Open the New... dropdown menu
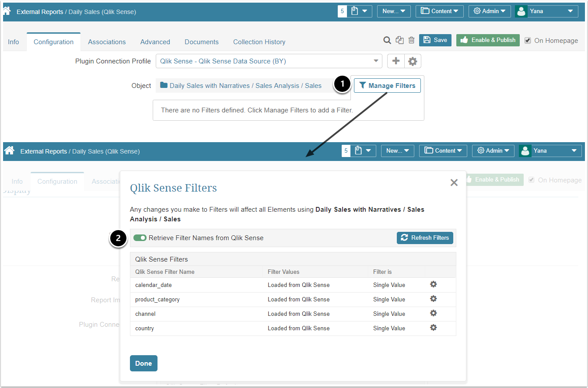 coord(394,11)
